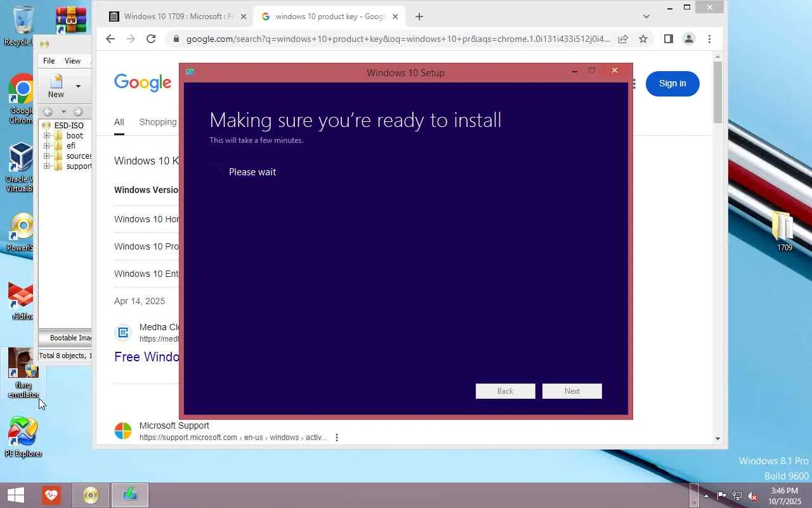Select the efi folder in the tree
This screenshot has width=812, height=508.
(x=71, y=146)
